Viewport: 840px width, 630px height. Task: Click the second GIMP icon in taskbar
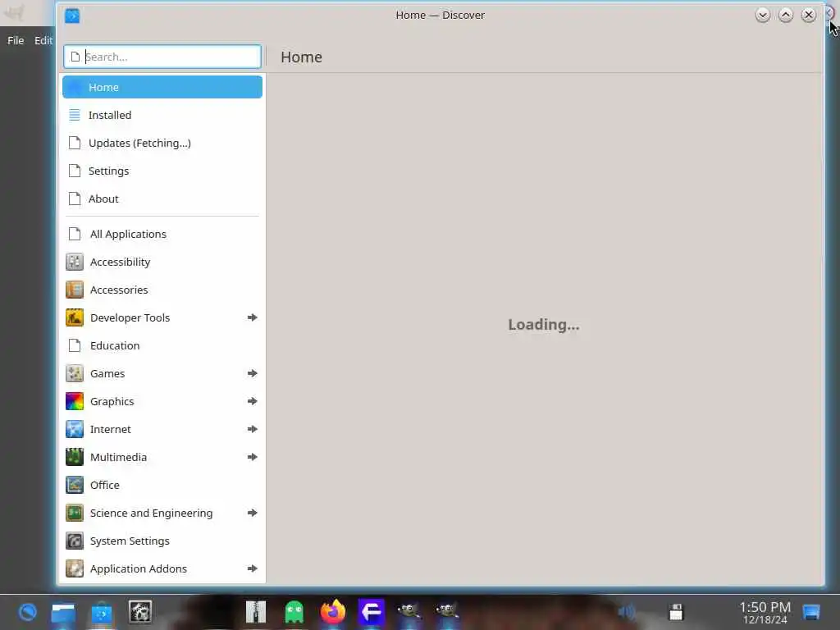pyautogui.click(x=446, y=610)
